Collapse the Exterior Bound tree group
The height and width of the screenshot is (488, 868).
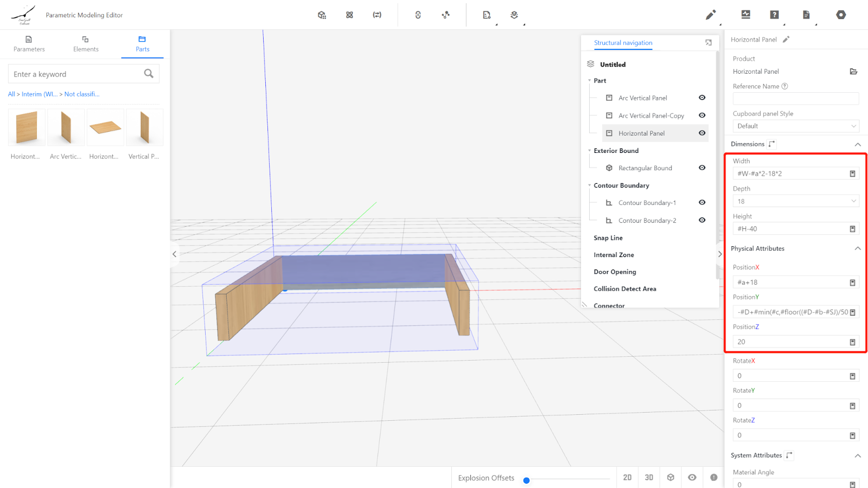pyautogui.click(x=590, y=151)
